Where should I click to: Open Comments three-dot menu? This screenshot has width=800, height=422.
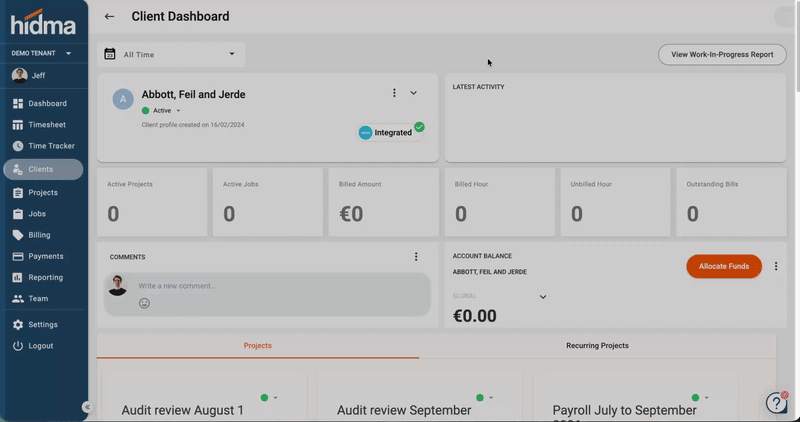[x=416, y=257]
